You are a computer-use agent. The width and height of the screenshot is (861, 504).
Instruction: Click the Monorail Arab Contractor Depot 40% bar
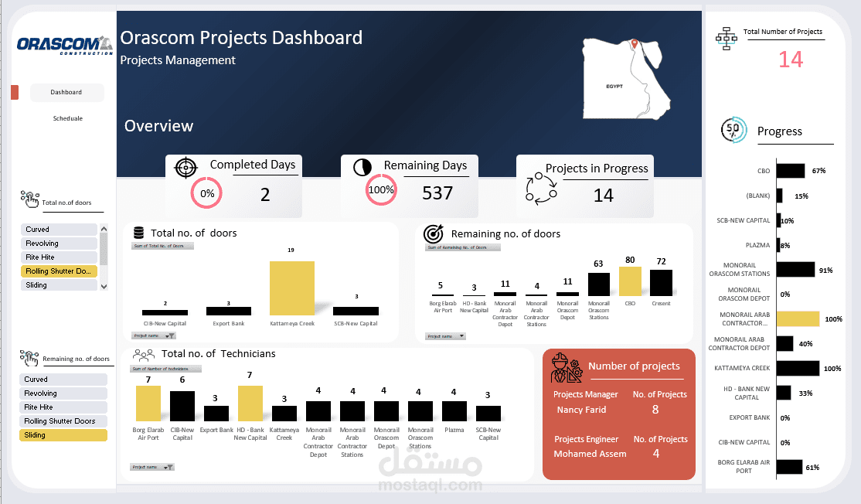pos(785,344)
